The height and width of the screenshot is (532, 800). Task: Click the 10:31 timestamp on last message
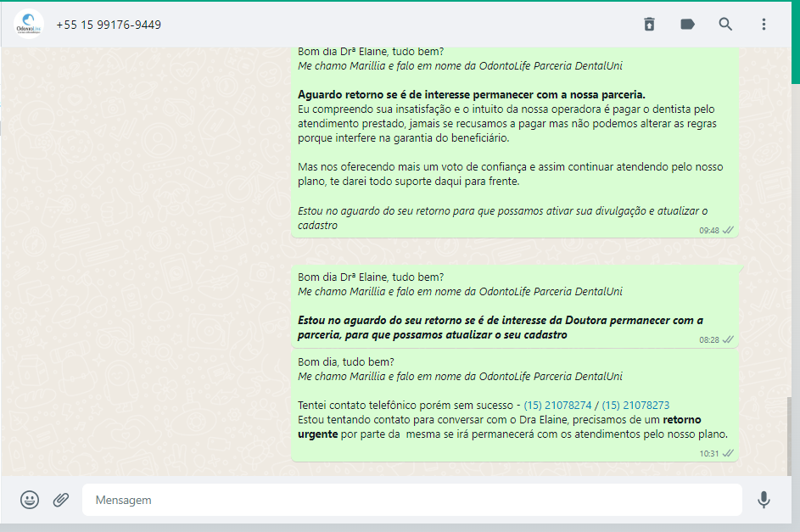(x=708, y=454)
